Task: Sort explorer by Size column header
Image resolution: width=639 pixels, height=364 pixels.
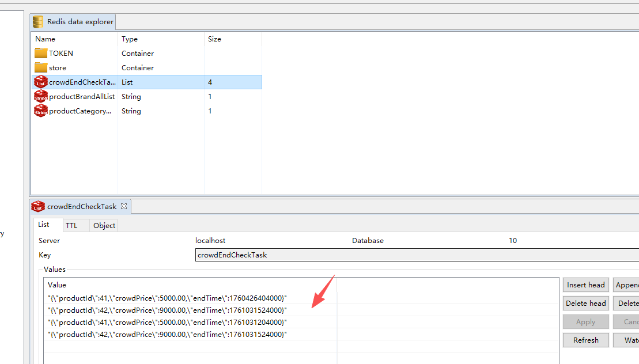Action: 214,39
